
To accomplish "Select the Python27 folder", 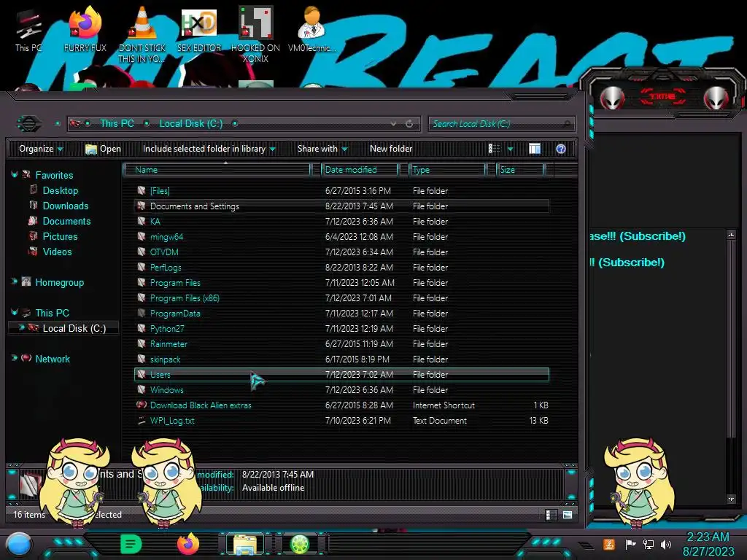I will (x=341, y=329).
